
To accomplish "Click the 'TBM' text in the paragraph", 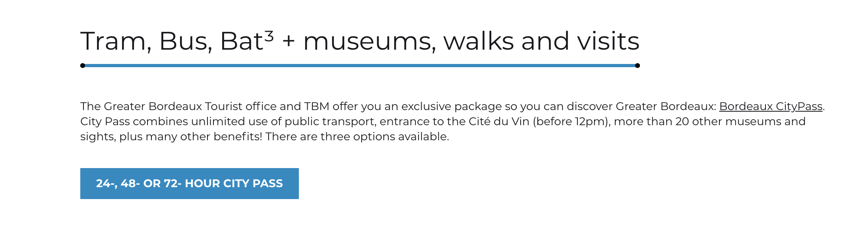I will coord(317,106).
